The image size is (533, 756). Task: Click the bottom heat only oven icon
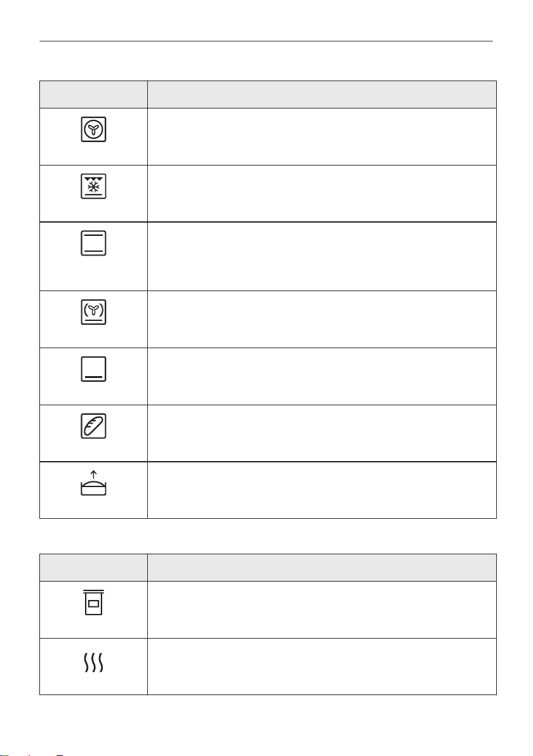[93, 369]
